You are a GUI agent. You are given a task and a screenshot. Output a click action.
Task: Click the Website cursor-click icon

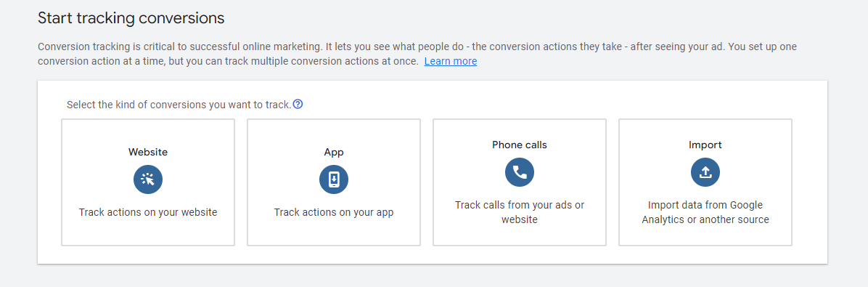pos(148,179)
